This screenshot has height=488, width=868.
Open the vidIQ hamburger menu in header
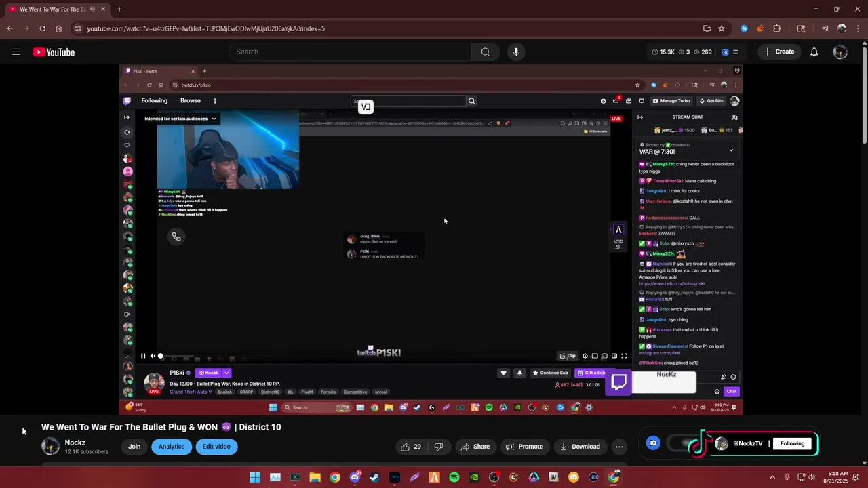(x=735, y=52)
